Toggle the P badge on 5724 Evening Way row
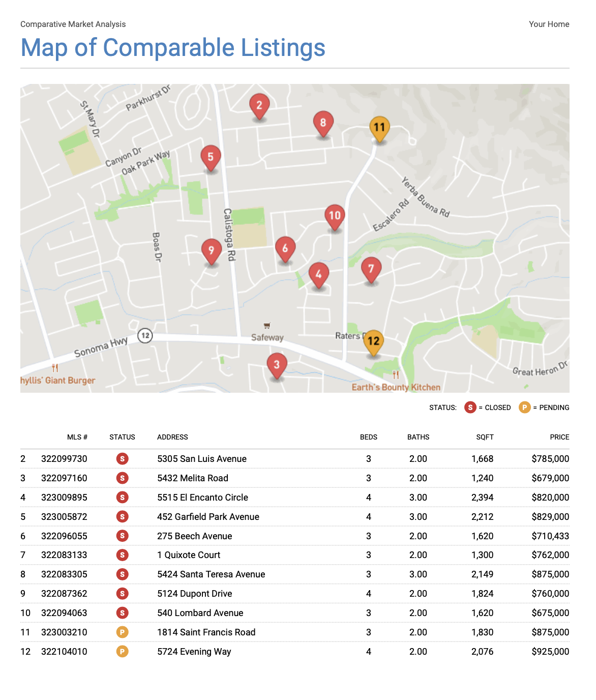Viewport: 596px width, 700px height. pos(122,652)
